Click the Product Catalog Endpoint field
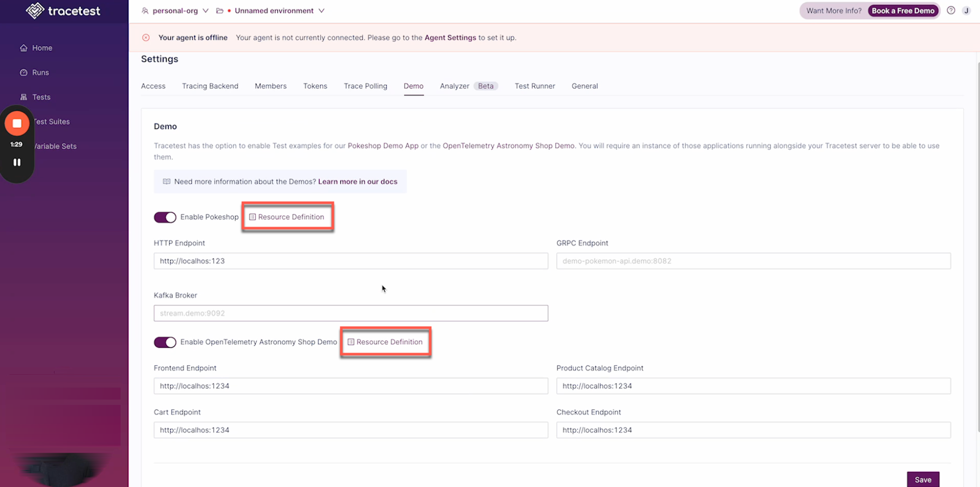The height and width of the screenshot is (487, 980). [x=754, y=386]
